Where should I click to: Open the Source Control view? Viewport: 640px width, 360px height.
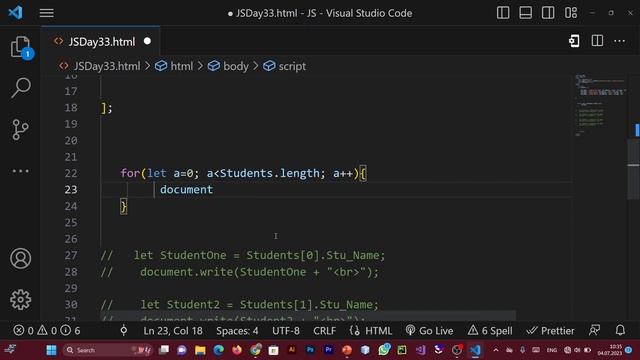tap(20, 130)
